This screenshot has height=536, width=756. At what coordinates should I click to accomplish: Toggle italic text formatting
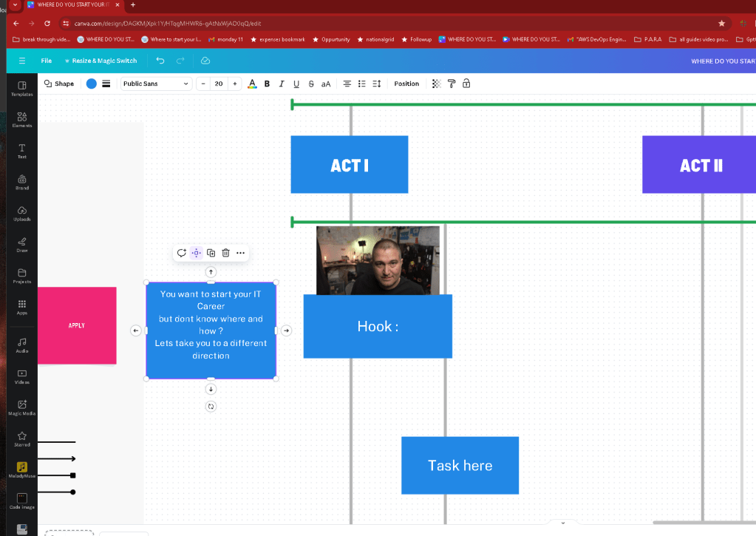(x=282, y=84)
